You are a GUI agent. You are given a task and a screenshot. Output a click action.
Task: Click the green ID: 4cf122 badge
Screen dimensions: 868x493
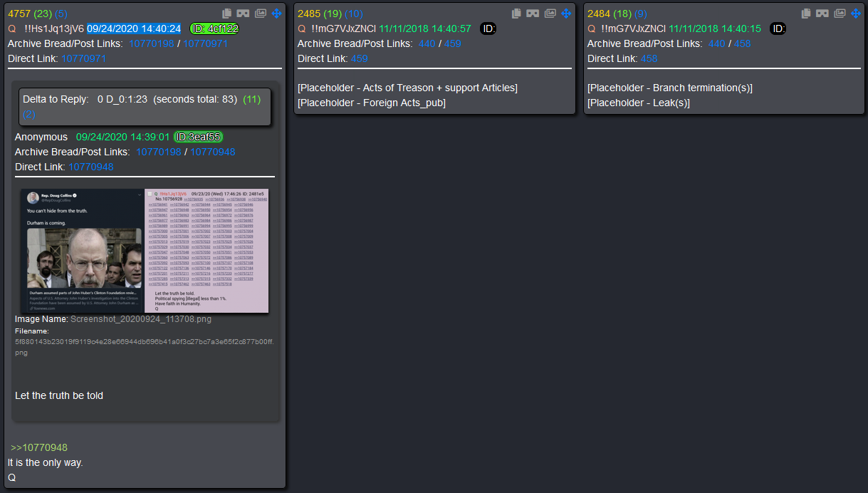214,28
